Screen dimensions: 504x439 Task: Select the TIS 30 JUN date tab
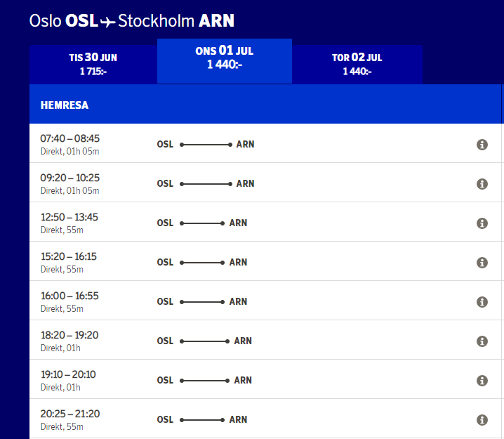click(x=93, y=64)
